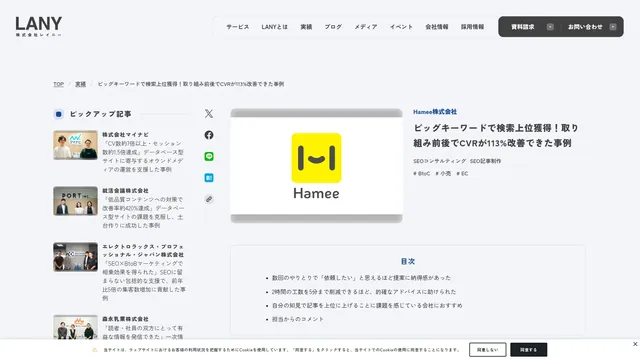Open the メディア menu item
The image size is (640, 360).
coord(365,27)
